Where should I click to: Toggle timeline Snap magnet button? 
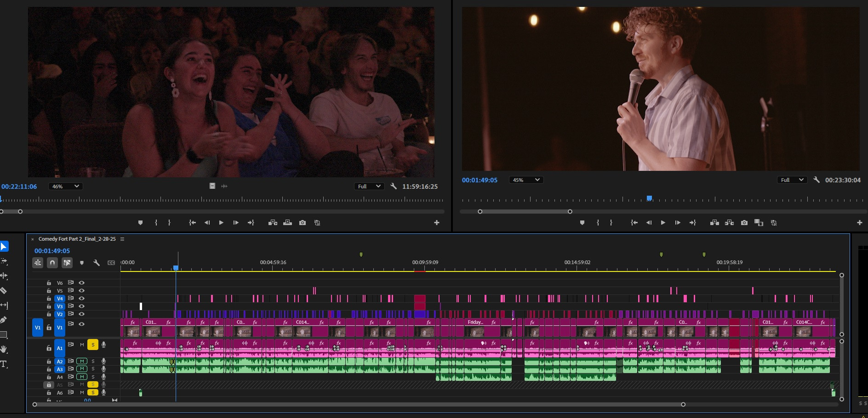[x=52, y=263]
